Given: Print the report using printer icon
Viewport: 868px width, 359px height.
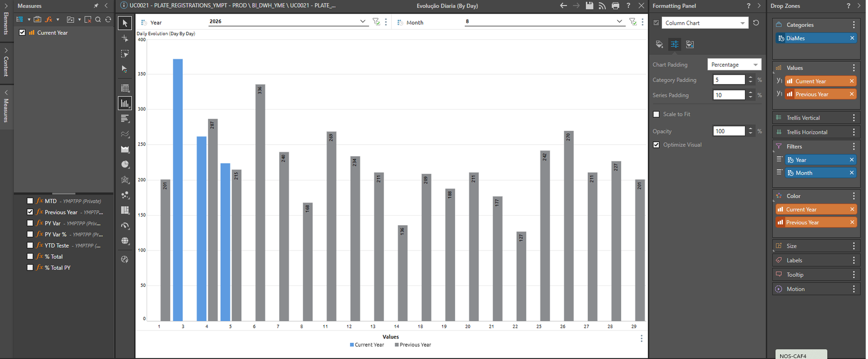Looking at the screenshot, I should (615, 6).
